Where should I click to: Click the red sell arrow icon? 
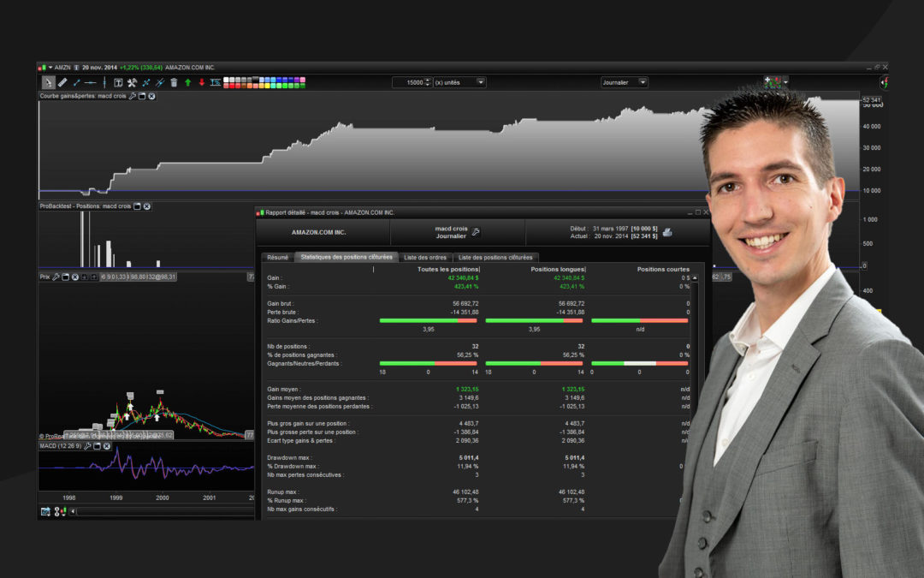(x=202, y=82)
